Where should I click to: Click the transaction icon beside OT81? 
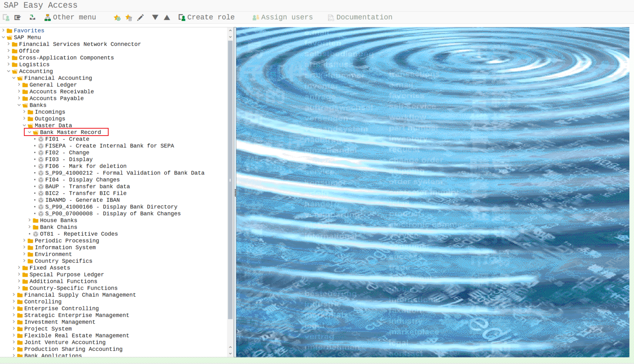35,234
